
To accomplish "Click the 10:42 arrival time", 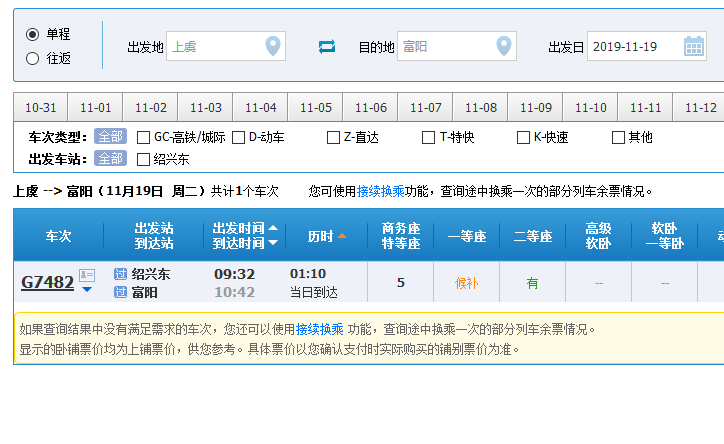I will [235, 292].
